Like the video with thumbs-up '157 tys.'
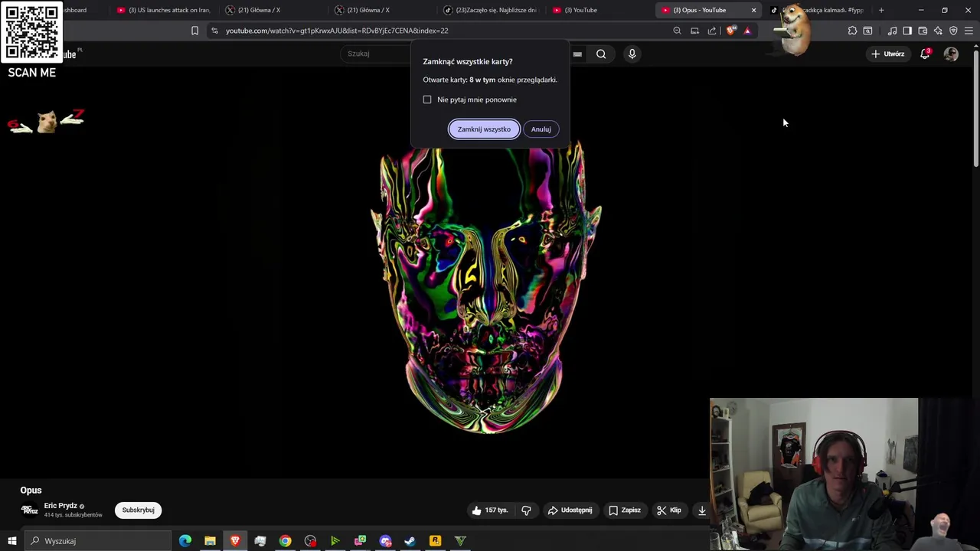The width and height of the screenshot is (980, 551). click(490, 510)
